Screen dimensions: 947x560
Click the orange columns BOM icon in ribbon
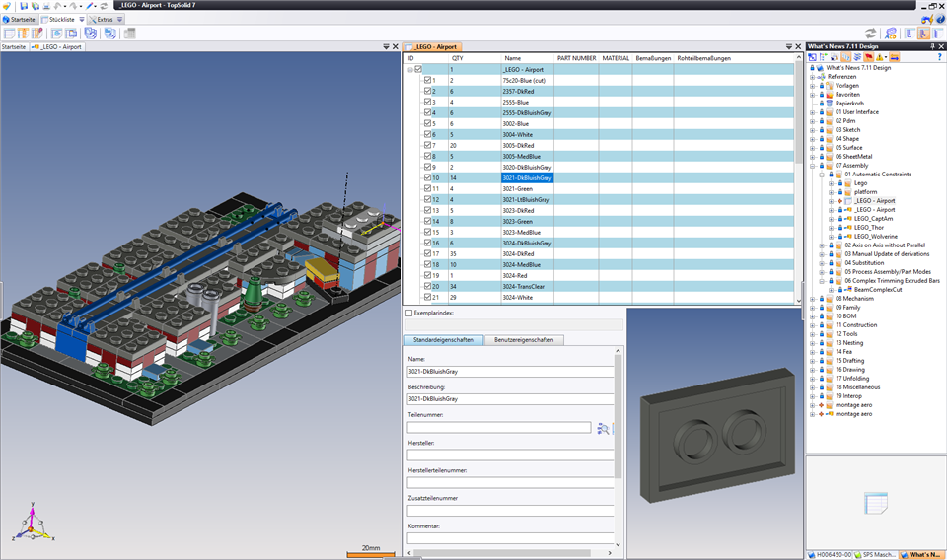pyautogui.click(x=23, y=34)
